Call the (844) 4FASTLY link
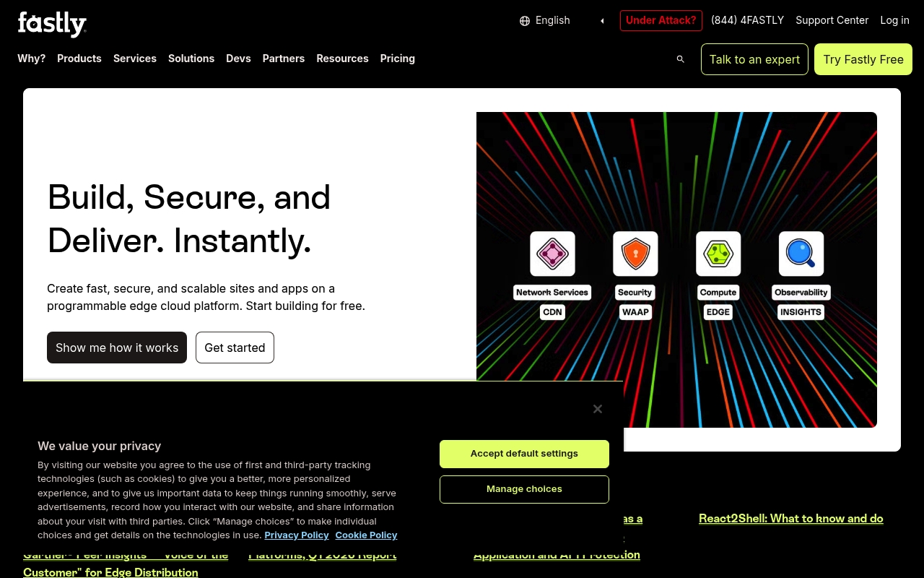Viewport: 924px width, 578px height. click(x=747, y=20)
